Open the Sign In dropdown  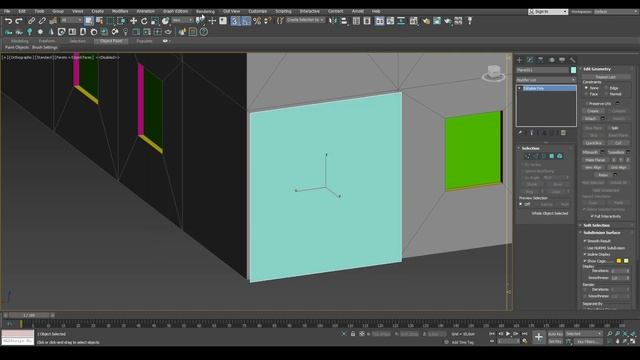[548, 12]
